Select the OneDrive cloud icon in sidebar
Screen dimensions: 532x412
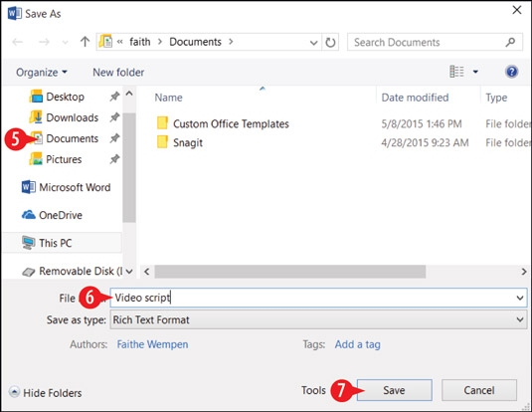[29, 215]
